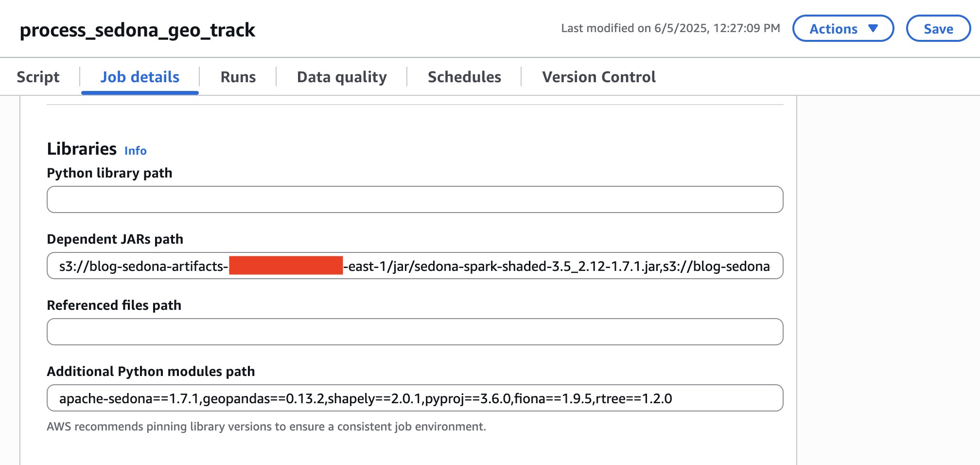Open the Runs tab

pos(238,76)
